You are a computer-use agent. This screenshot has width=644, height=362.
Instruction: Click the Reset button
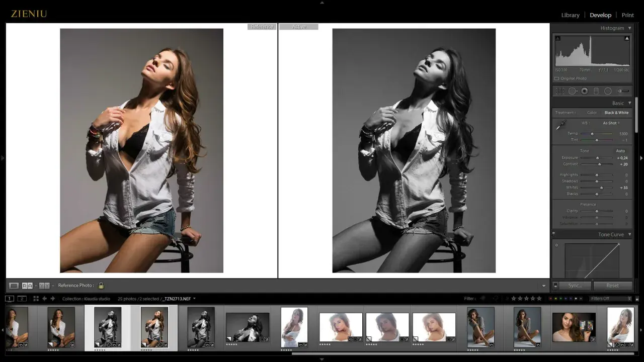(612, 286)
